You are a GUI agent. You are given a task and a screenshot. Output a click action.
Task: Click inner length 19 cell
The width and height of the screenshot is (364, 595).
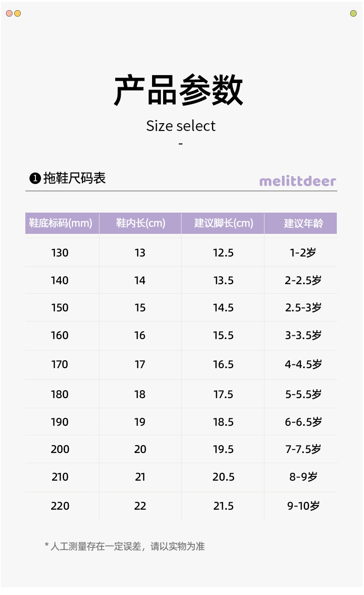140,422
